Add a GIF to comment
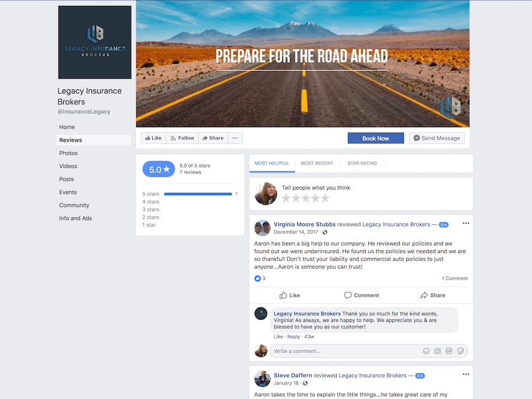532x399 pixels. click(449, 351)
